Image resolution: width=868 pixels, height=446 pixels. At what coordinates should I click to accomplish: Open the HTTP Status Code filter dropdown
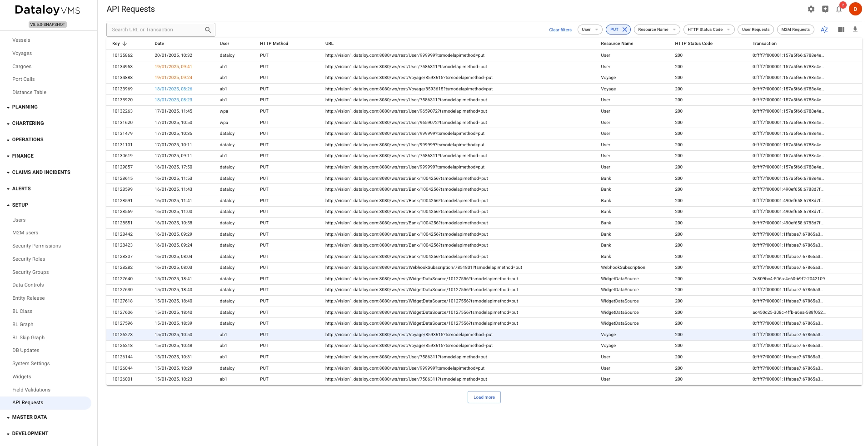[x=708, y=30]
